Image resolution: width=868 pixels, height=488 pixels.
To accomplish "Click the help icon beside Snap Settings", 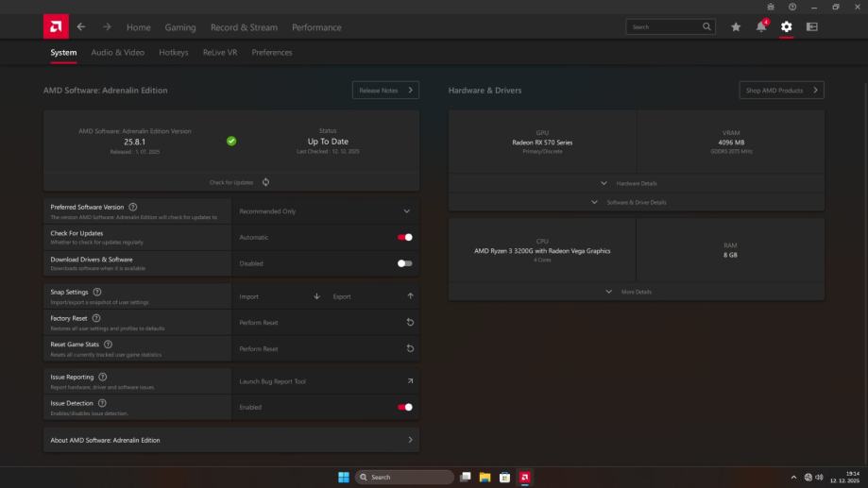I will click(x=97, y=293).
